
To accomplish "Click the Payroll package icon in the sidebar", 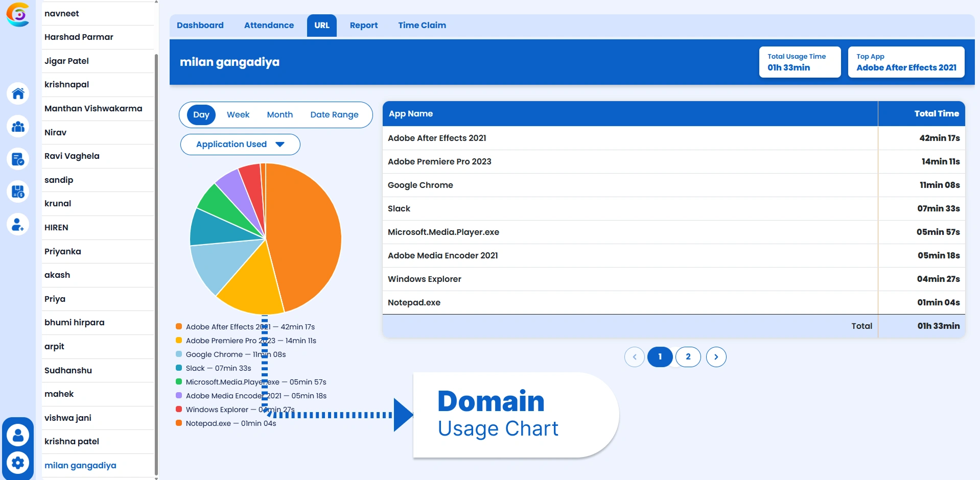I will (18, 191).
